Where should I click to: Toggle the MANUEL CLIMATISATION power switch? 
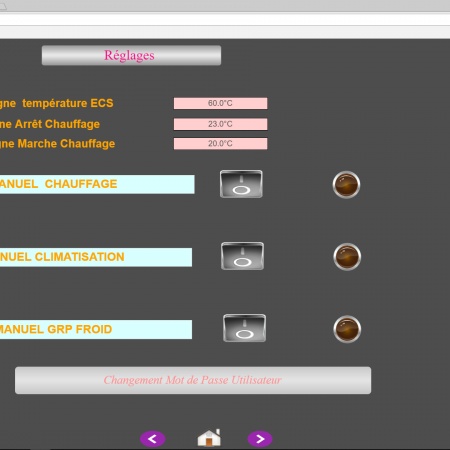tap(242, 256)
